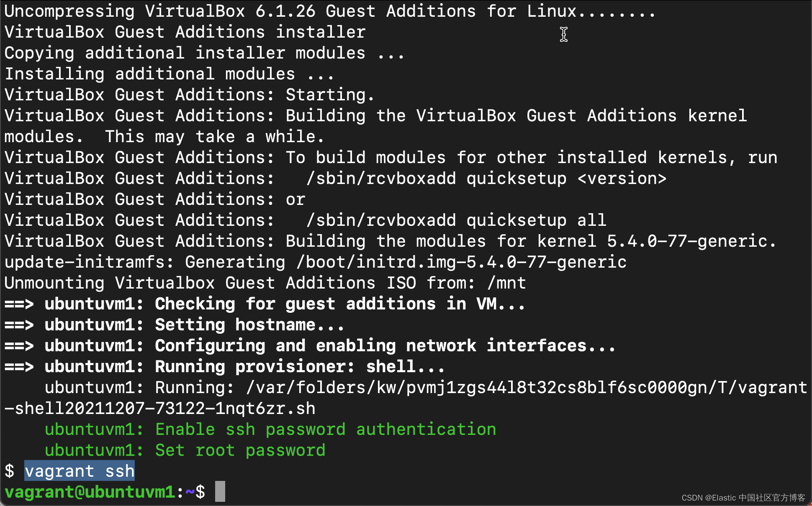The image size is (812, 506).
Task: Click the "/sbin/rcvboxadd quicksetup all" command text
Action: pyautogui.click(x=456, y=220)
